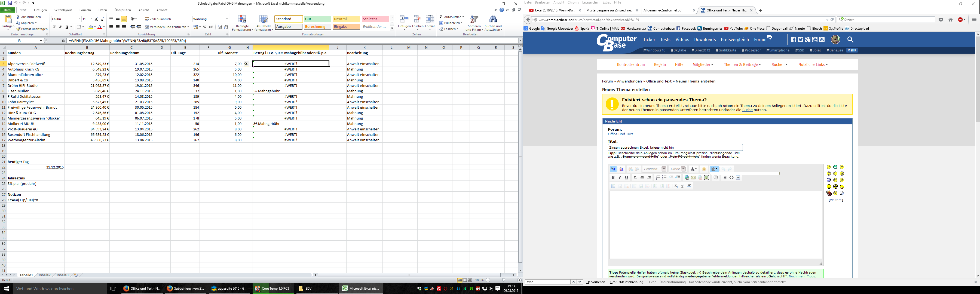Click the insert link globe icon
The height and width of the screenshot is (294, 980).
coord(687,177)
